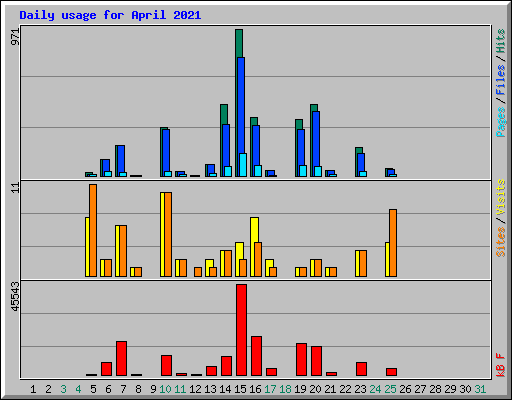
Task: Click day label '9' on x-axis
Action: pos(153,389)
